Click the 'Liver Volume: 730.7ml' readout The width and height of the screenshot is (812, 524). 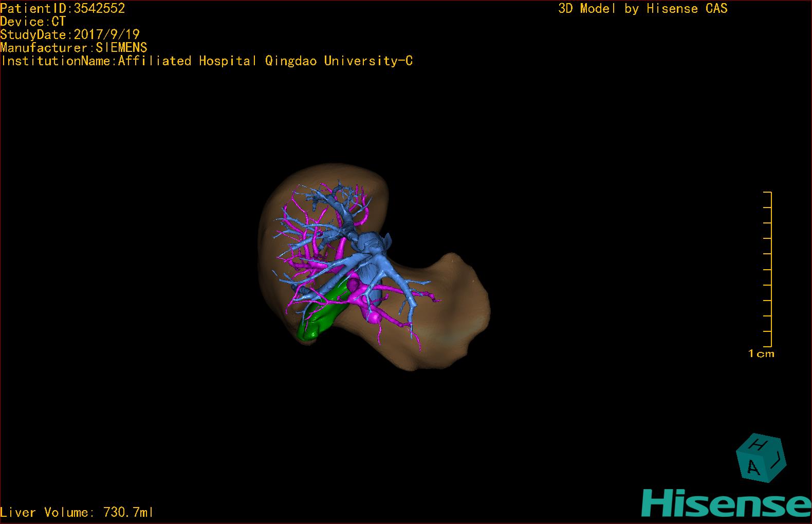[77, 512]
